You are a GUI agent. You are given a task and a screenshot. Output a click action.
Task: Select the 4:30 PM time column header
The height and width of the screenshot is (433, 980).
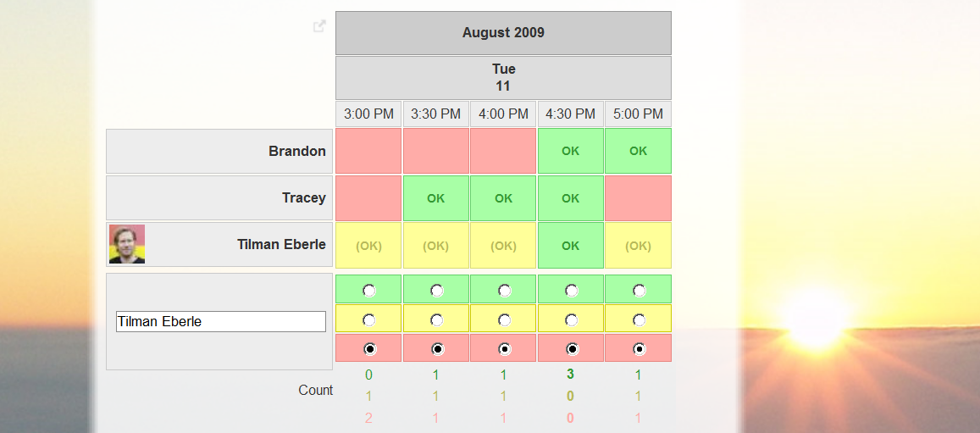coord(570,114)
